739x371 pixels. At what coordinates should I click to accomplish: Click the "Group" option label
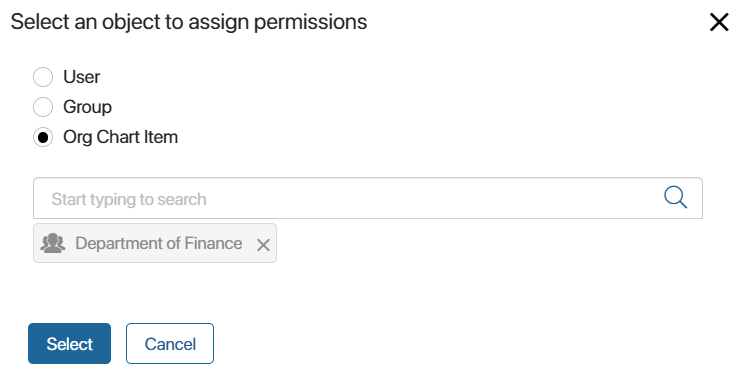[88, 107]
